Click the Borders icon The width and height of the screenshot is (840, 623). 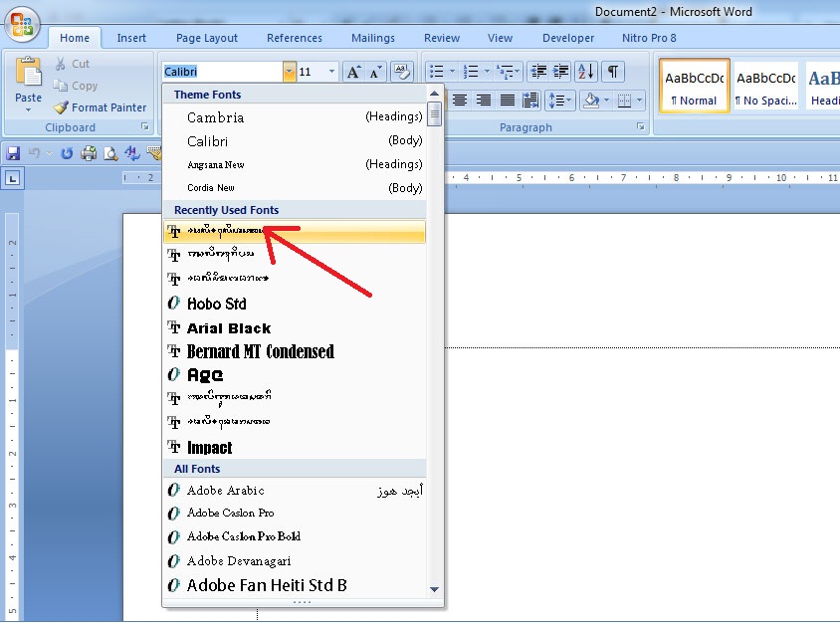pyautogui.click(x=624, y=101)
